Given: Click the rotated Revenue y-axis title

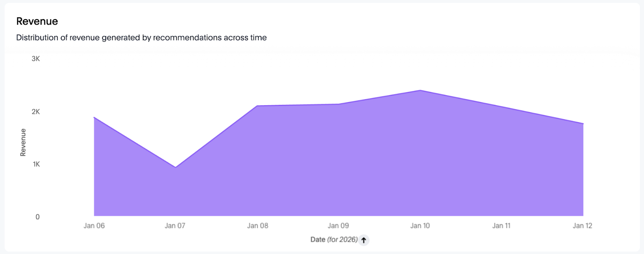Looking at the screenshot, I should click(23, 142).
